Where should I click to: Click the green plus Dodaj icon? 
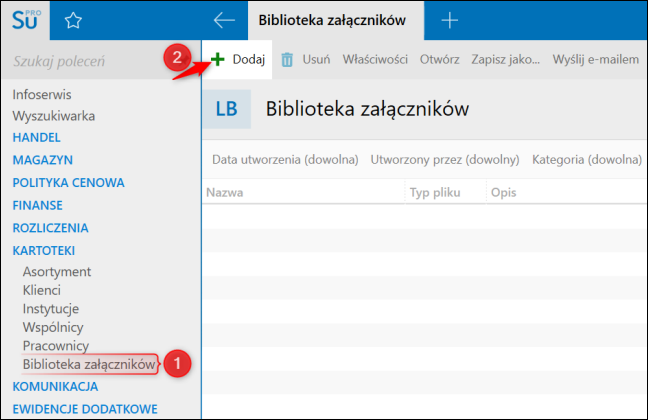(217, 60)
